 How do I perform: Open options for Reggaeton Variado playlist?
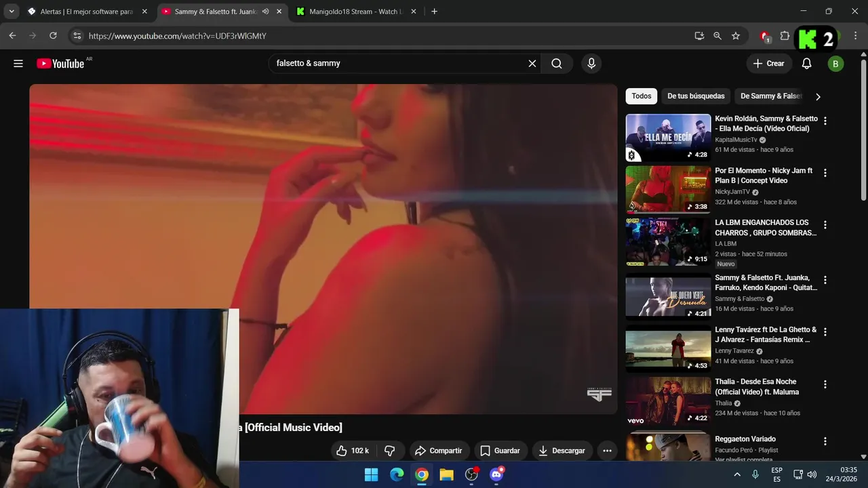click(x=825, y=441)
